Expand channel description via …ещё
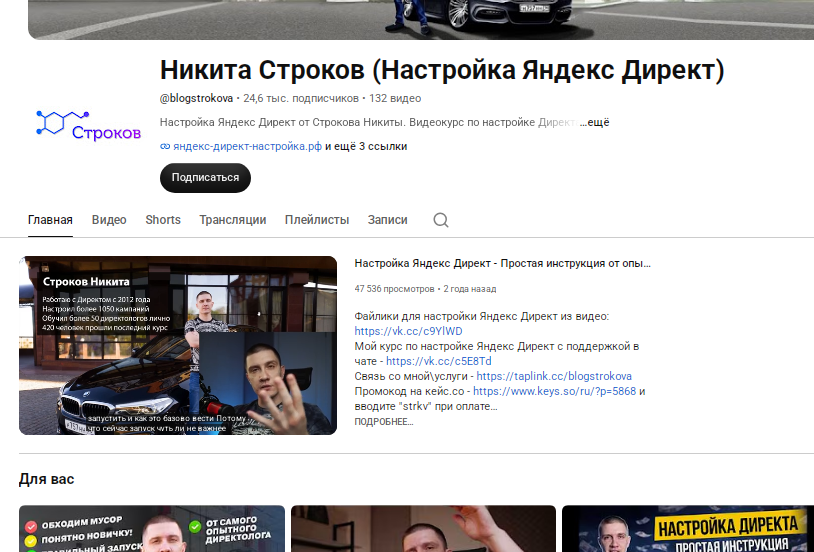Viewport: 814px width, 552px height. [594, 123]
